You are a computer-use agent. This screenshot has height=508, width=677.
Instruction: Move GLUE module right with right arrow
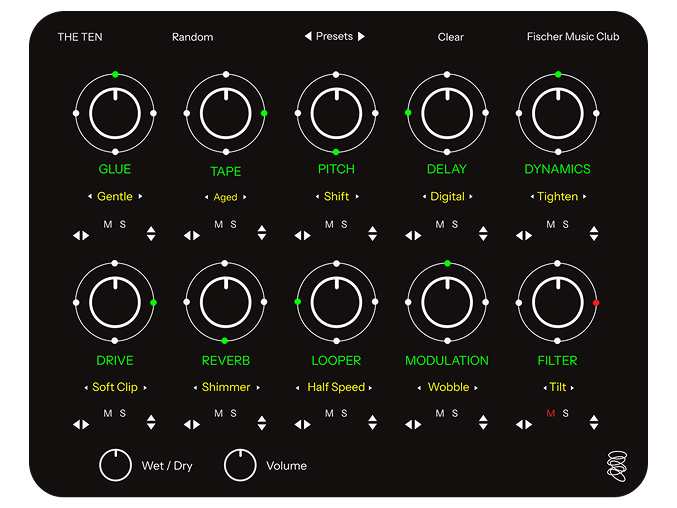tap(86, 236)
